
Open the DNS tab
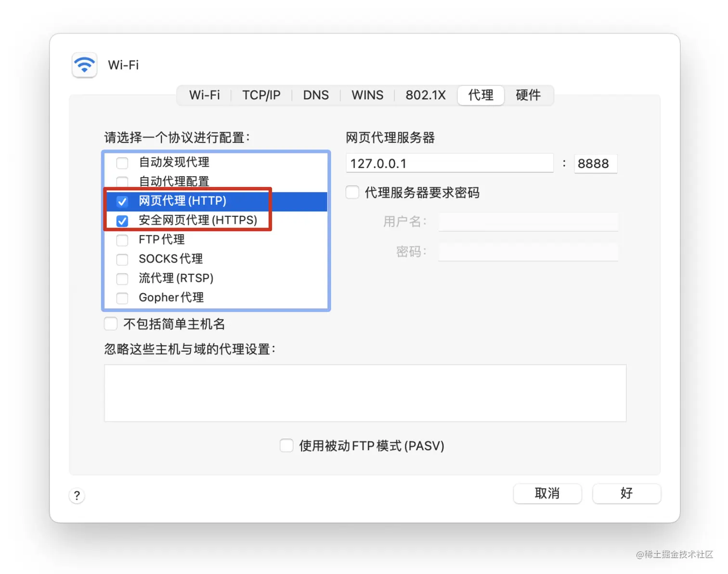click(x=316, y=95)
